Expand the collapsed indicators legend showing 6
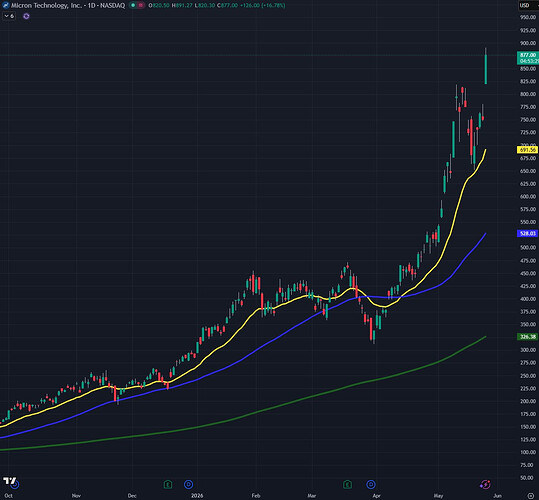The height and width of the screenshot is (500, 539). (x=9, y=16)
